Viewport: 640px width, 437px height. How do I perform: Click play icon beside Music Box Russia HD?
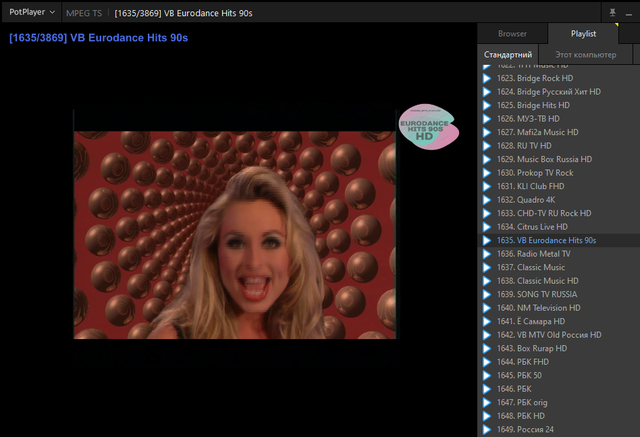pos(487,159)
